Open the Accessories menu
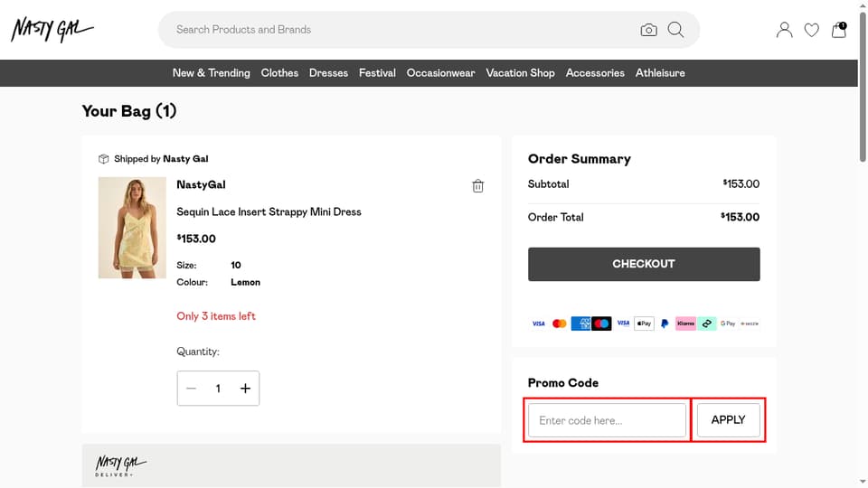Screen dimensions: 868x488 tap(595, 73)
